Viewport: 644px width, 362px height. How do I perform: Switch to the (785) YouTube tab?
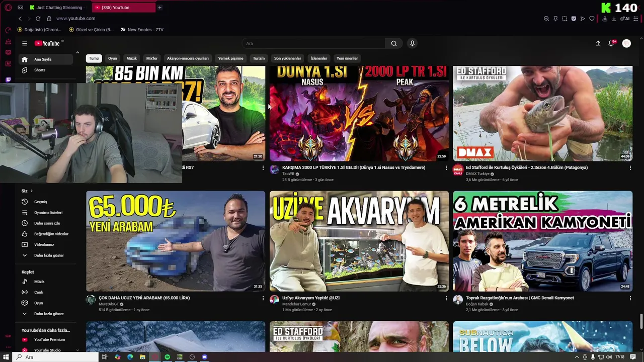[x=124, y=8]
